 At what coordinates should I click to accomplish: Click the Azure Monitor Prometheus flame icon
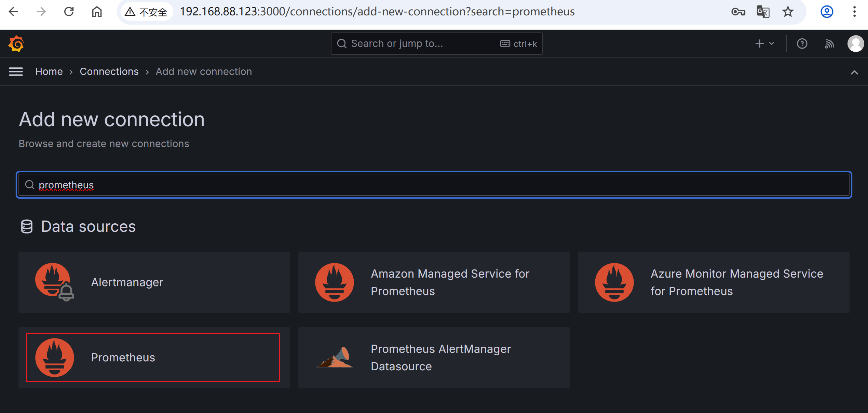[x=614, y=282]
